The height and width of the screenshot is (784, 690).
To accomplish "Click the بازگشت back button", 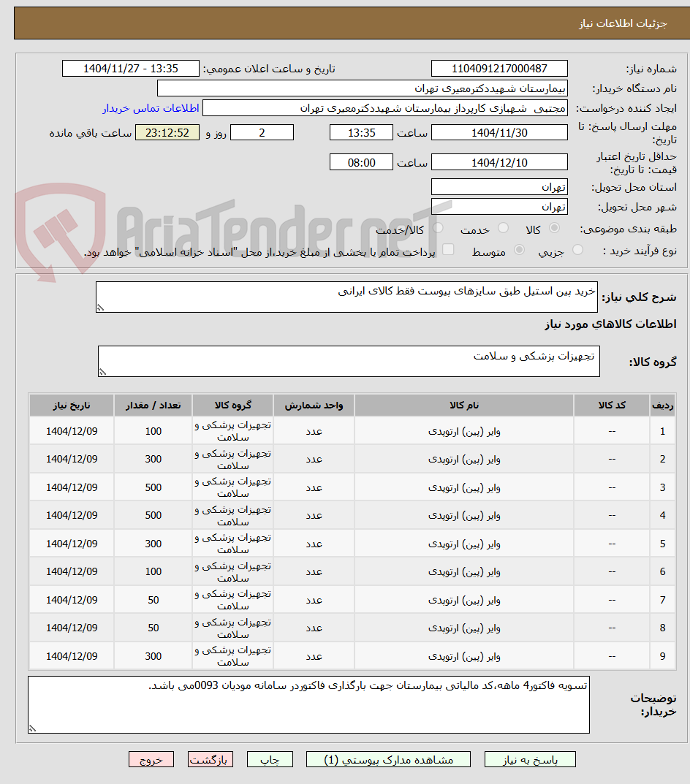I will pyautogui.click(x=211, y=759).
